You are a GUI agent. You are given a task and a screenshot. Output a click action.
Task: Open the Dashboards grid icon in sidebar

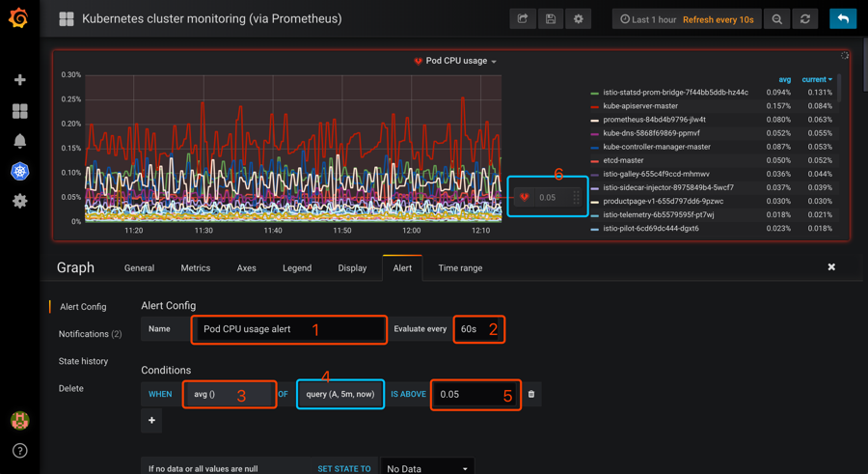click(20, 111)
